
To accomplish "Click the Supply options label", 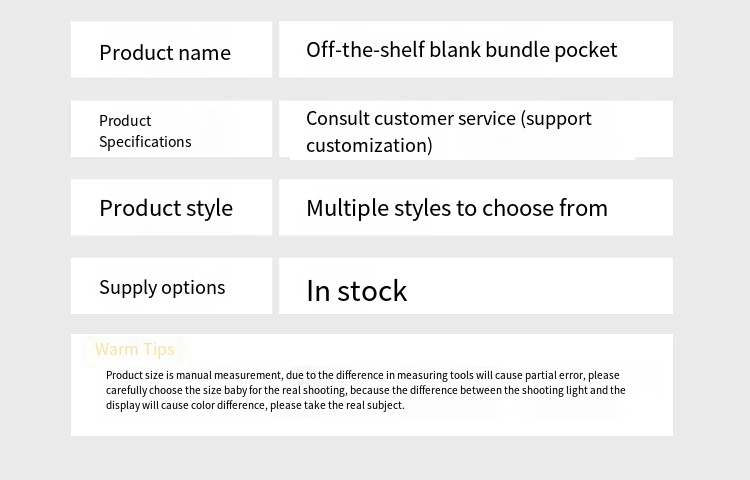I will pos(162,287).
